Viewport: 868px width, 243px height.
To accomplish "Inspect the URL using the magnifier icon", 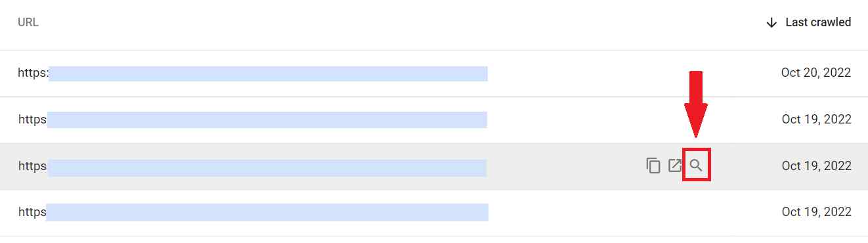I will 697,166.
